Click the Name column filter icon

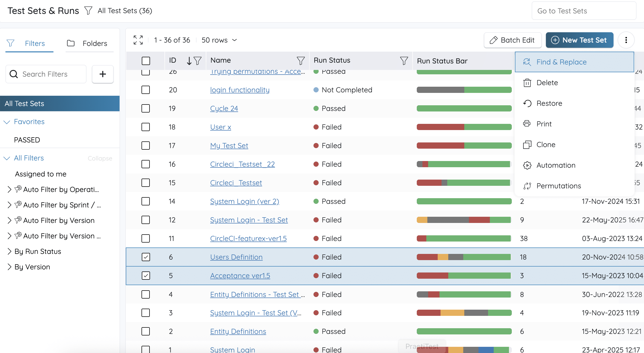tap(301, 61)
